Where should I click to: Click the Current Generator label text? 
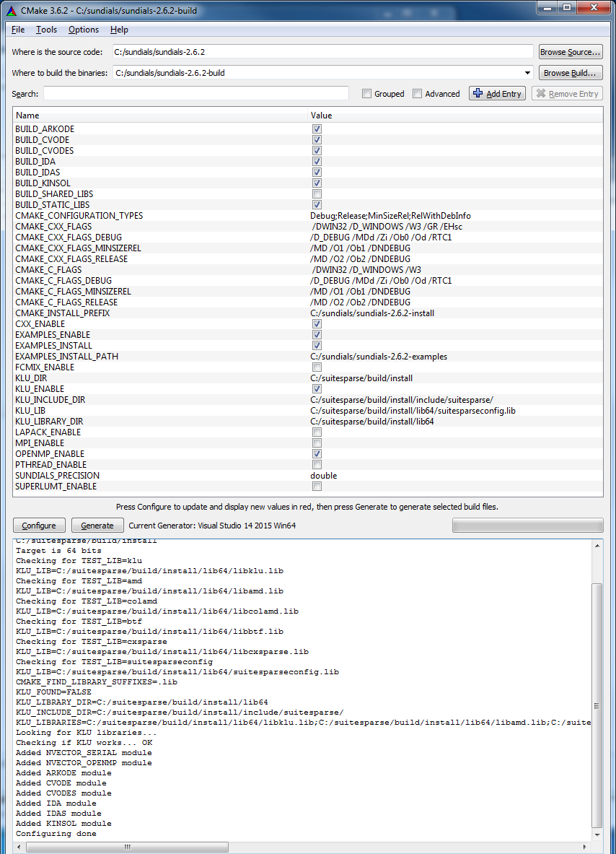pos(212,526)
